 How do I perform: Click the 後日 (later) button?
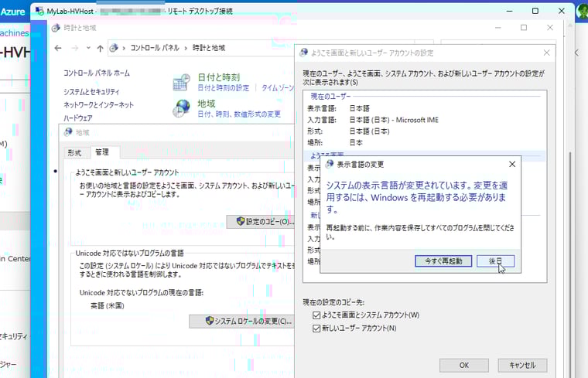click(495, 261)
